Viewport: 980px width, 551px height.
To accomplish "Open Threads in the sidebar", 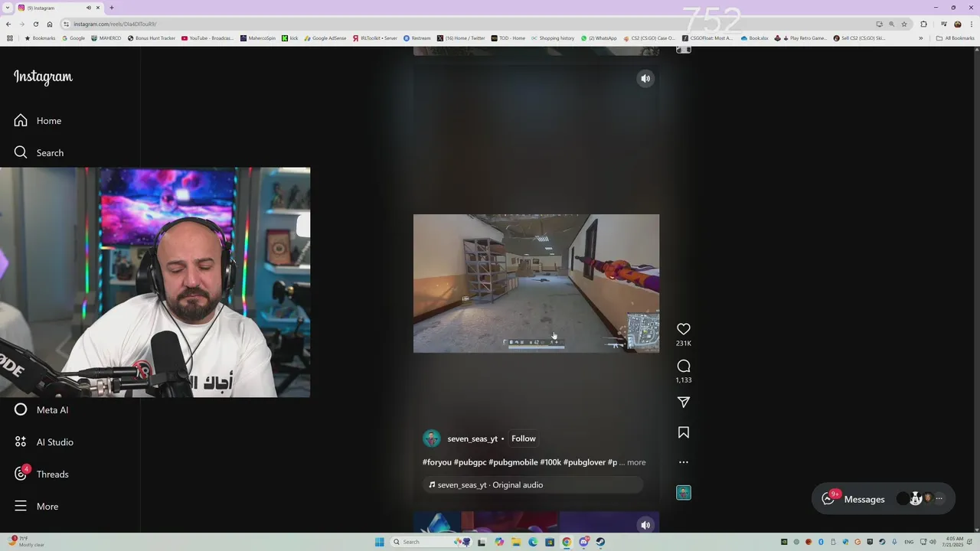I will [41, 474].
